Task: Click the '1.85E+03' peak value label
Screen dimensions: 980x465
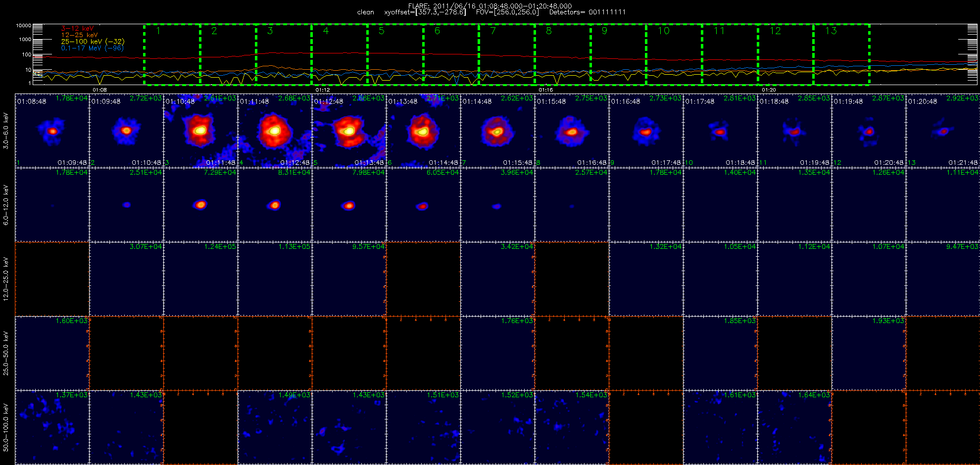Action: click(x=739, y=321)
